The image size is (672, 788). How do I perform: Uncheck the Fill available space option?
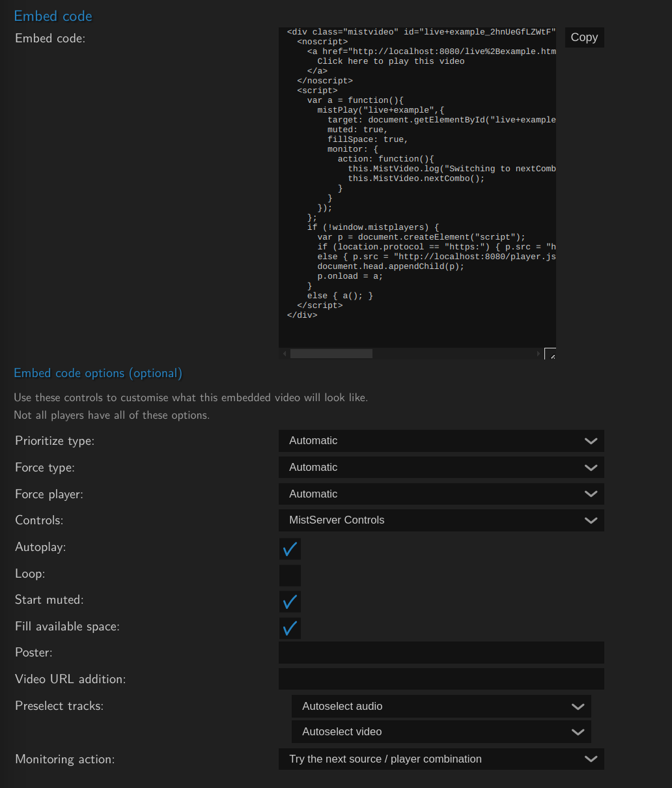(x=290, y=628)
